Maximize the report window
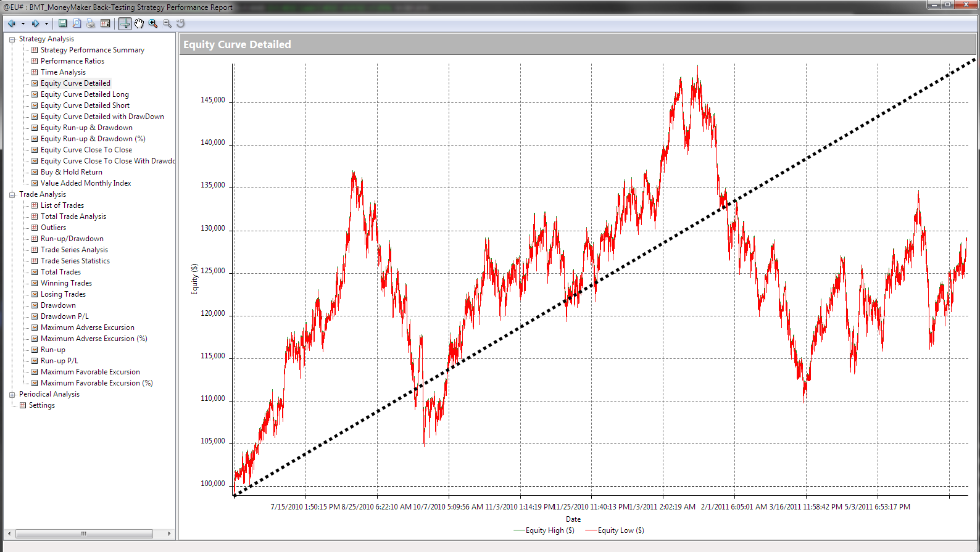The width and height of the screenshot is (980, 552). [948, 4]
